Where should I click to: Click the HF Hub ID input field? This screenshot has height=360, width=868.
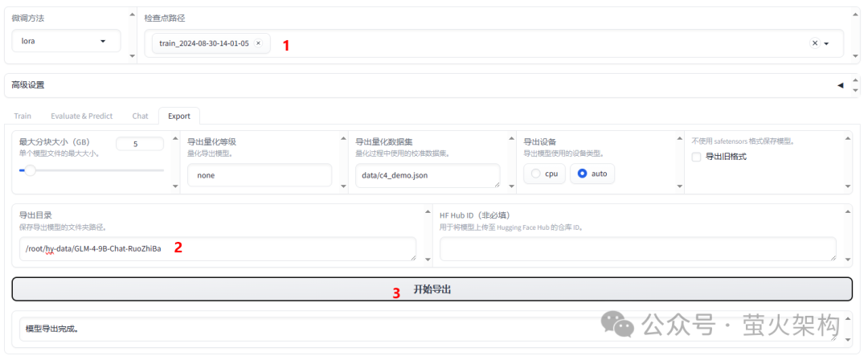(637, 248)
